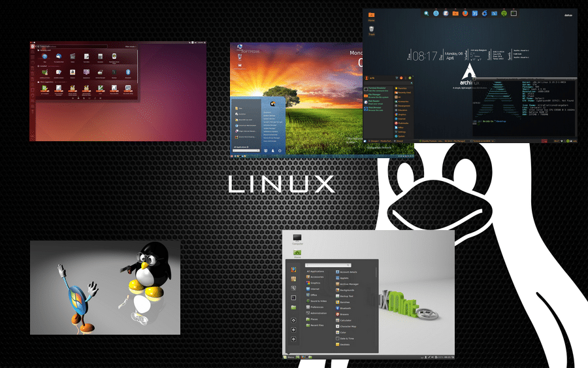
Task: Launch Account details from Mint menu
Action: tap(346, 272)
